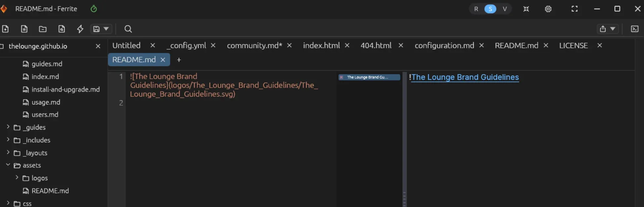Open usage.md in the file tree
The image size is (644, 207).
(x=46, y=102)
